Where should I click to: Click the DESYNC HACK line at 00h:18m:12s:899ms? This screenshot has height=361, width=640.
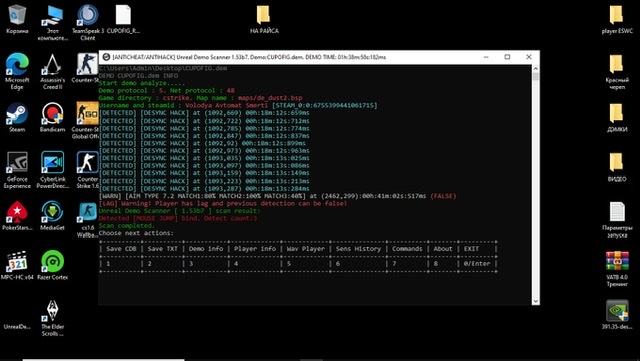pos(202,143)
